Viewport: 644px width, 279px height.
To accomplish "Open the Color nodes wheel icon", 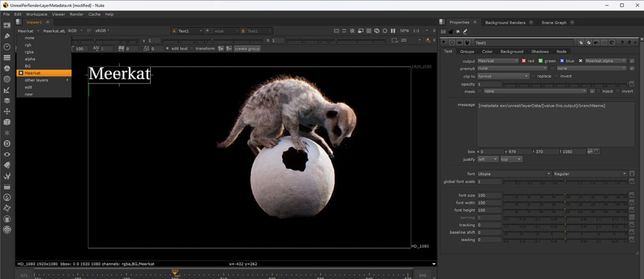I will pyautogui.click(x=7, y=68).
